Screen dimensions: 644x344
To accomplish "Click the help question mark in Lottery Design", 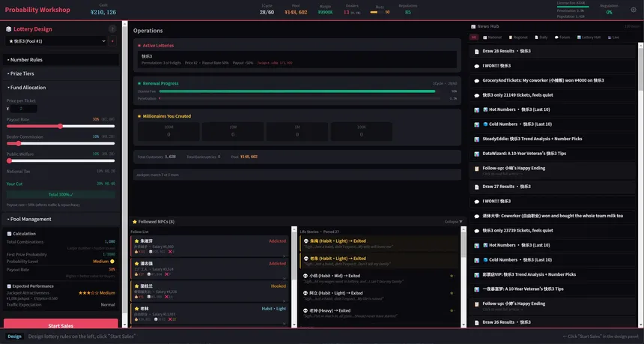I will (112, 29).
